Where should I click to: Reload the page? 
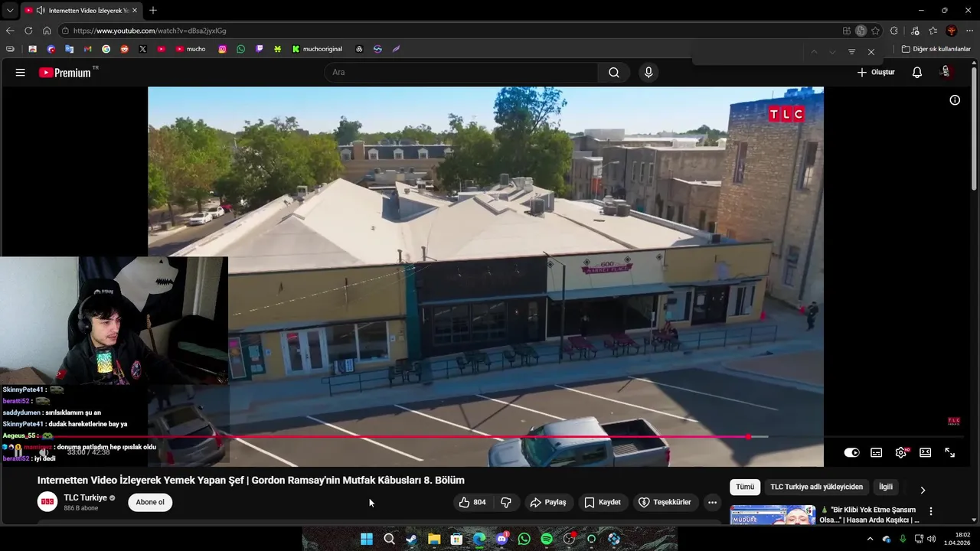coord(28,31)
